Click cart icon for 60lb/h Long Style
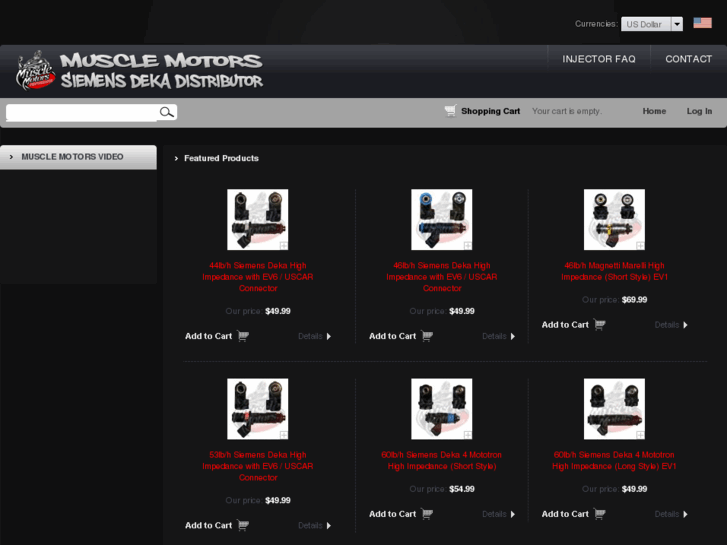Viewport: 727px width, 545px height. point(599,514)
